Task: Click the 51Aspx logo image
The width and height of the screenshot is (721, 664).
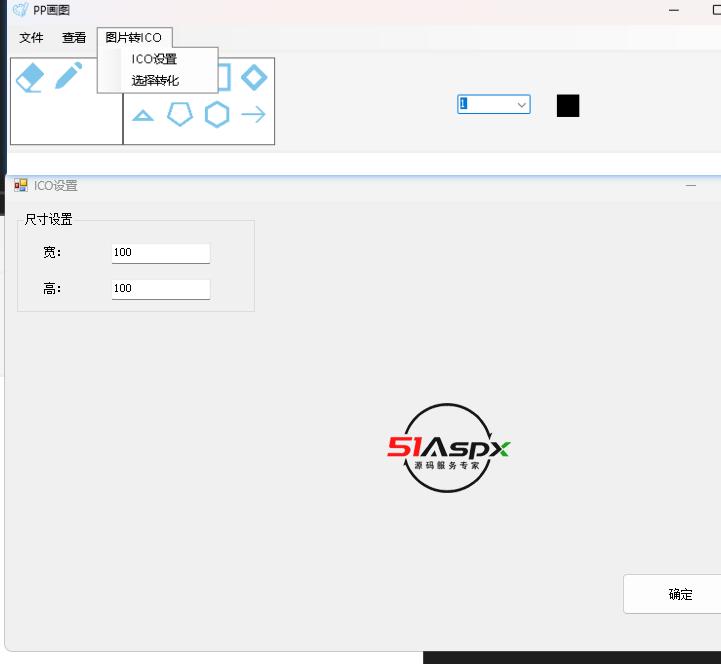Action: (x=448, y=448)
